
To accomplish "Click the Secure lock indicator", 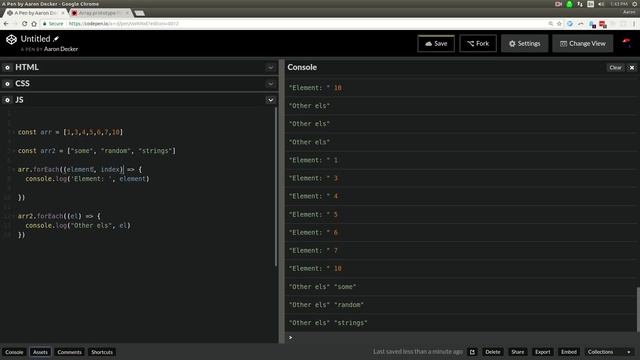I will click(53, 24).
